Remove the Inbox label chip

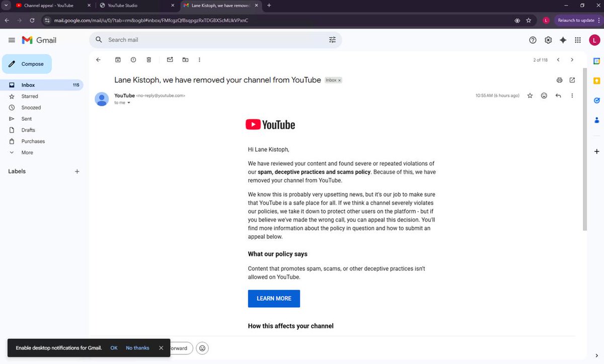[339, 80]
